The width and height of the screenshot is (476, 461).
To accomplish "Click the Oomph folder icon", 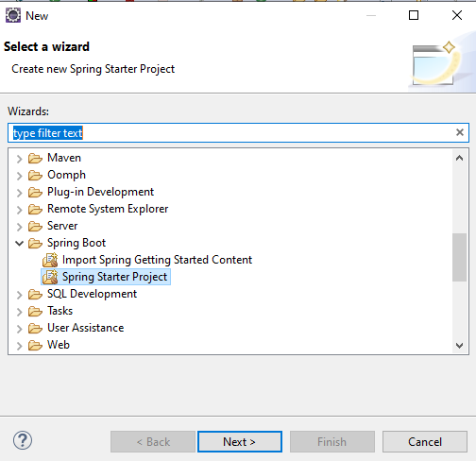I will click(x=35, y=175).
